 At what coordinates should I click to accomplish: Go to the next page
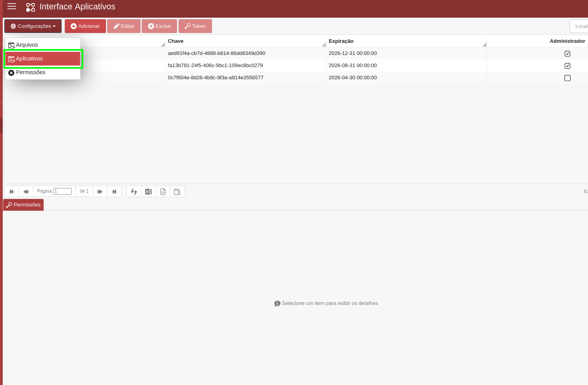[100, 192]
